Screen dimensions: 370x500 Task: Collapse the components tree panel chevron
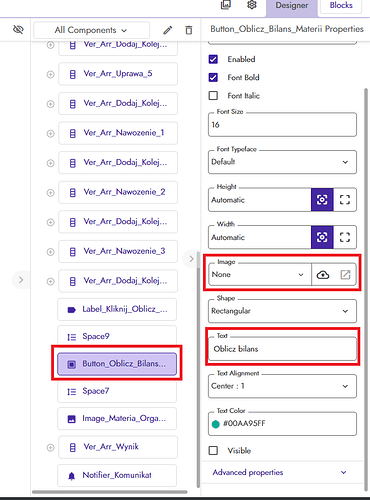point(191,259)
